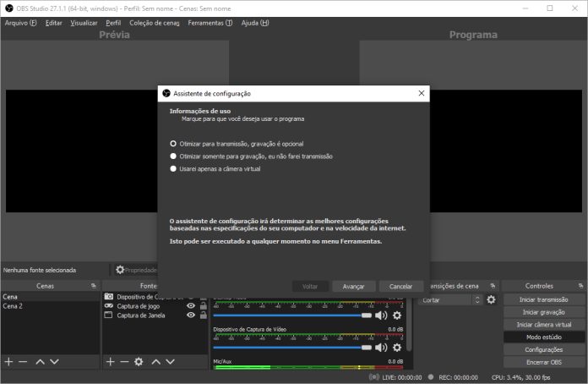Viewport: 588px width, 384px height.
Task: Adjust desktop audio volume slider
Action: [x=292, y=315]
